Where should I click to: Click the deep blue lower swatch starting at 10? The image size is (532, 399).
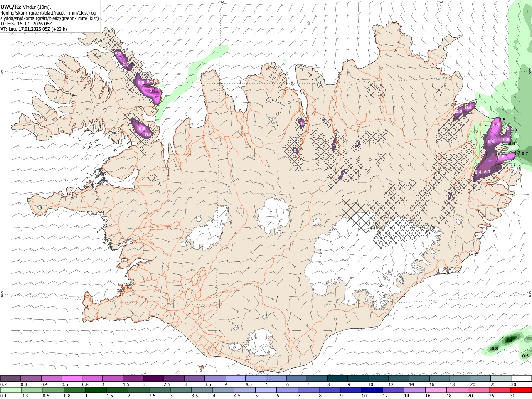click(x=372, y=390)
